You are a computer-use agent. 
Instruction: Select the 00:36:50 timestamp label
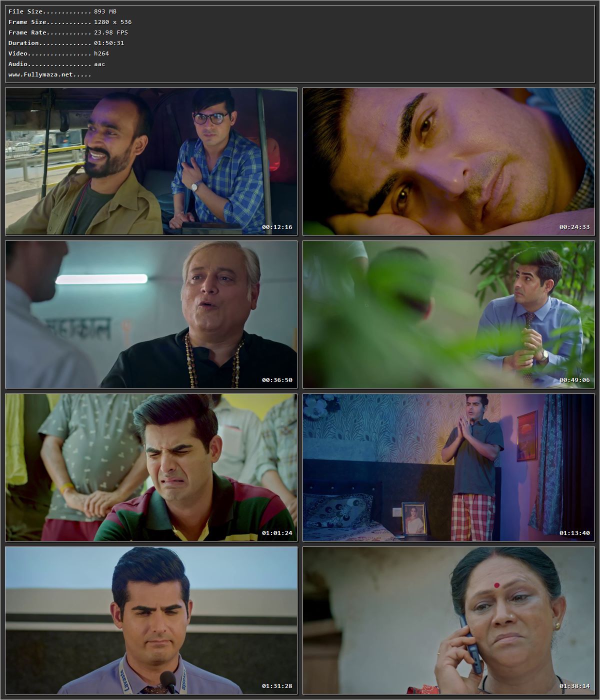(x=277, y=380)
